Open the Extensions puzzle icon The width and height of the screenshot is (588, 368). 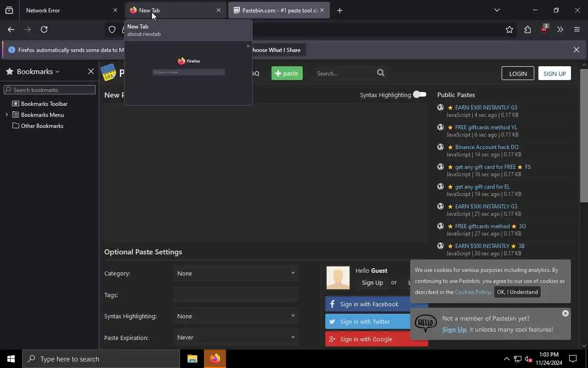tap(527, 29)
